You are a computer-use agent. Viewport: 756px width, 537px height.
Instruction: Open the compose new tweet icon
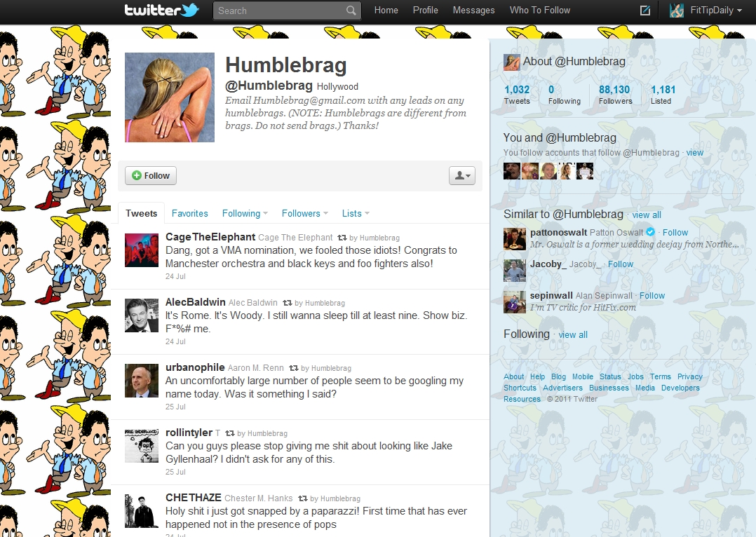[644, 10]
